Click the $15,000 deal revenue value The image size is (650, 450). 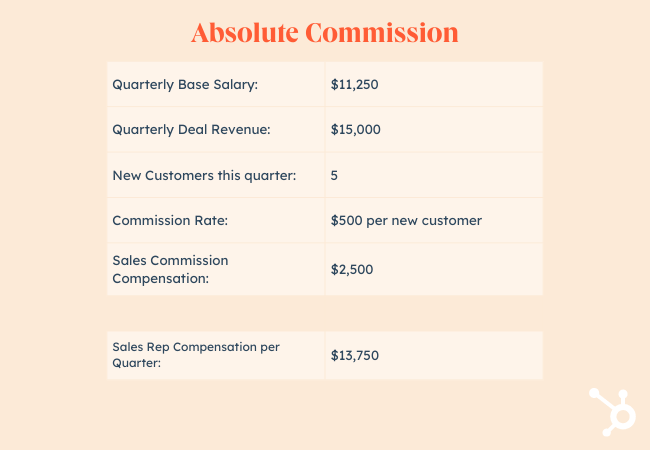click(355, 130)
